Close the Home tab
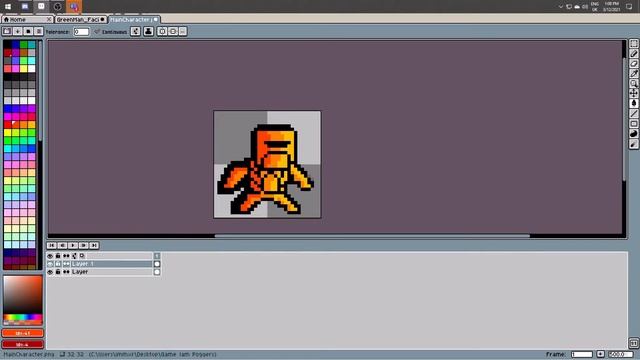640x360 pixels. tap(49, 19)
